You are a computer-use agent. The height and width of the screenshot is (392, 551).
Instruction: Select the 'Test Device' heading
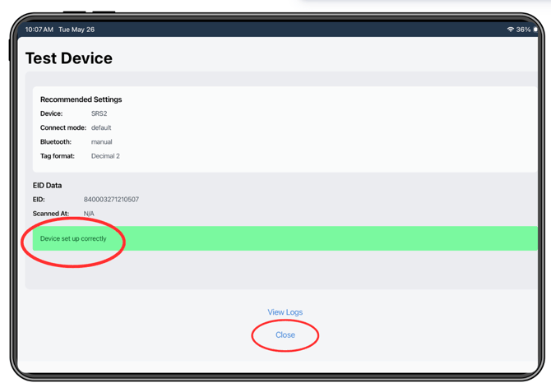[69, 58]
